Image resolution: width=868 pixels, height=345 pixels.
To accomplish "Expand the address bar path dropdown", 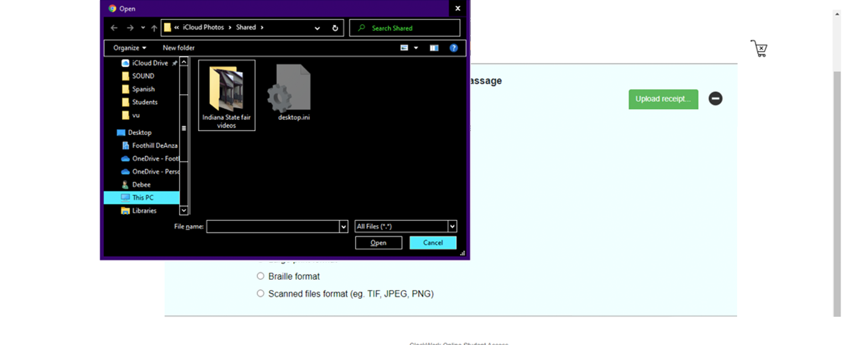I will pyautogui.click(x=317, y=28).
